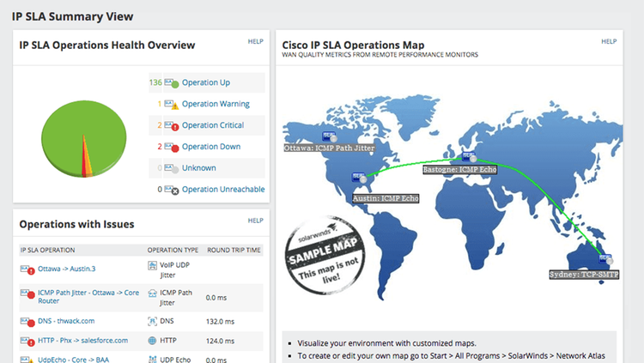The height and width of the screenshot is (363, 644).
Task: Click HELP in the Health Overview panel
Action: tap(256, 41)
